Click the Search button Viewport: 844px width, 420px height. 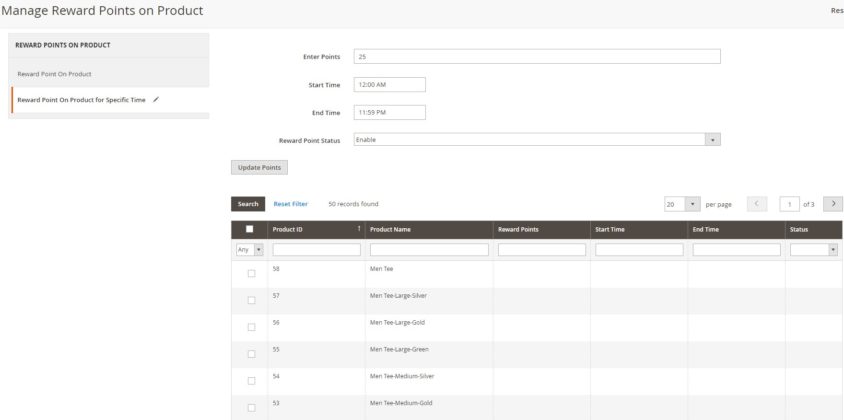click(x=248, y=204)
